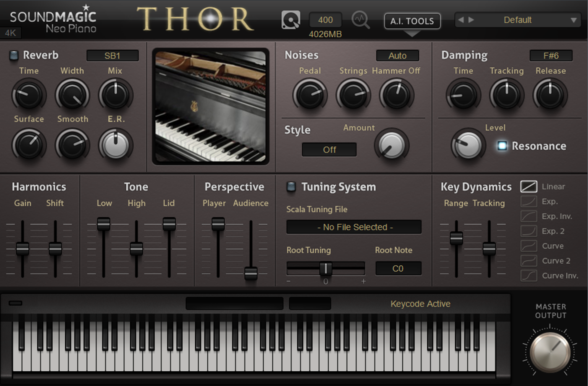Screen dimensions: 588x386
Task: Change the Style Off selector
Action: point(329,150)
